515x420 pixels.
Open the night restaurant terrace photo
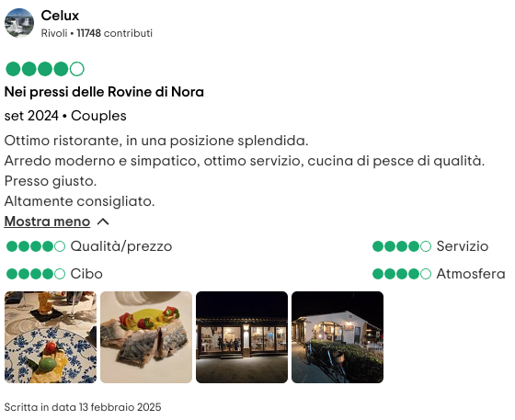(242, 337)
